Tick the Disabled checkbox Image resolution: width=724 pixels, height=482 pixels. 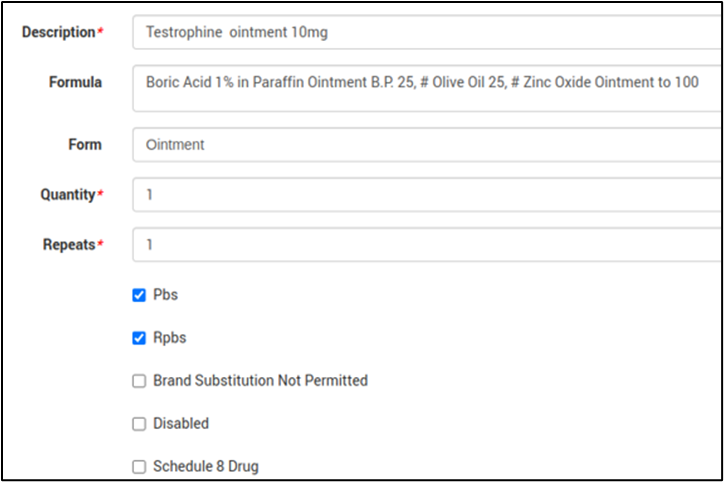tap(139, 424)
